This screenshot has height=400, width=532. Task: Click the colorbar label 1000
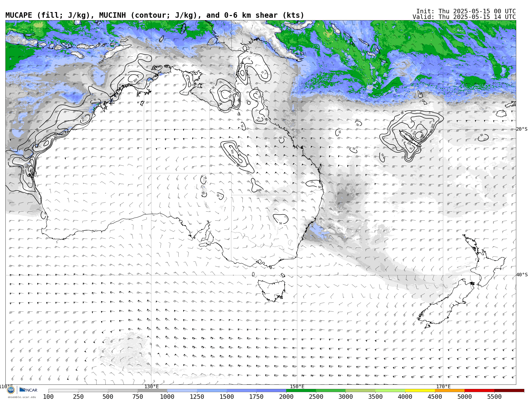click(167, 397)
